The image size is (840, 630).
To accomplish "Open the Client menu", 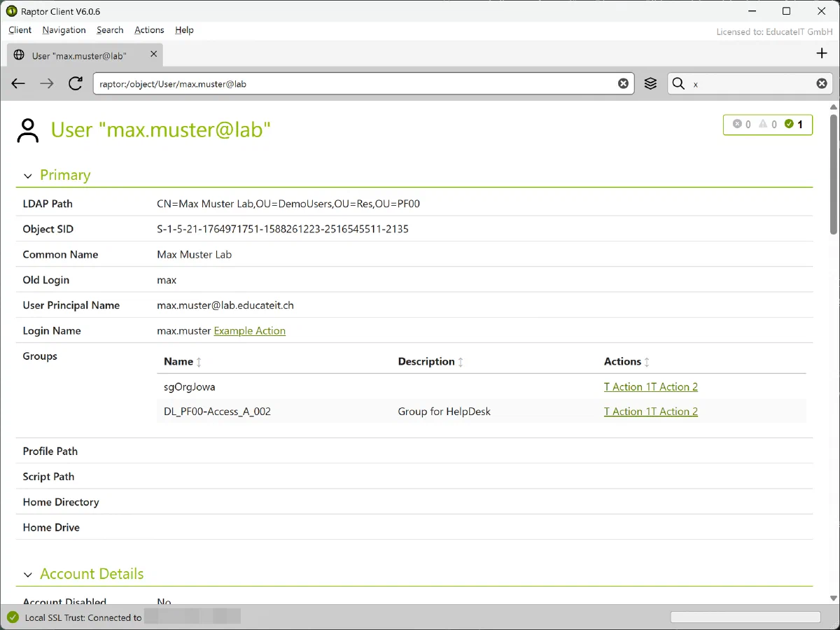I will pyautogui.click(x=20, y=30).
